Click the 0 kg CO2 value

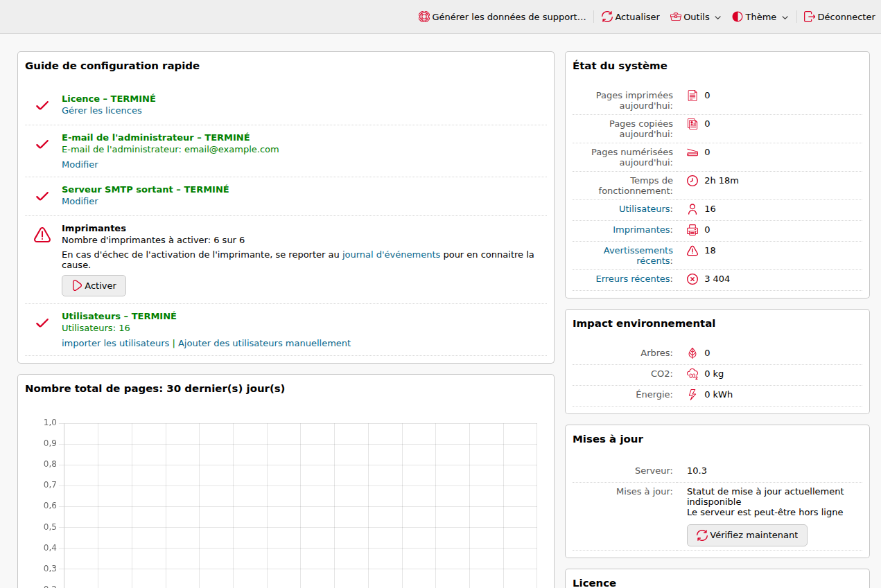coord(714,374)
